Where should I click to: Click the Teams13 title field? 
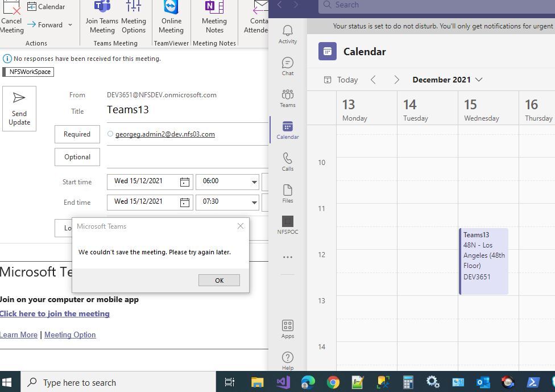pos(187,110)
